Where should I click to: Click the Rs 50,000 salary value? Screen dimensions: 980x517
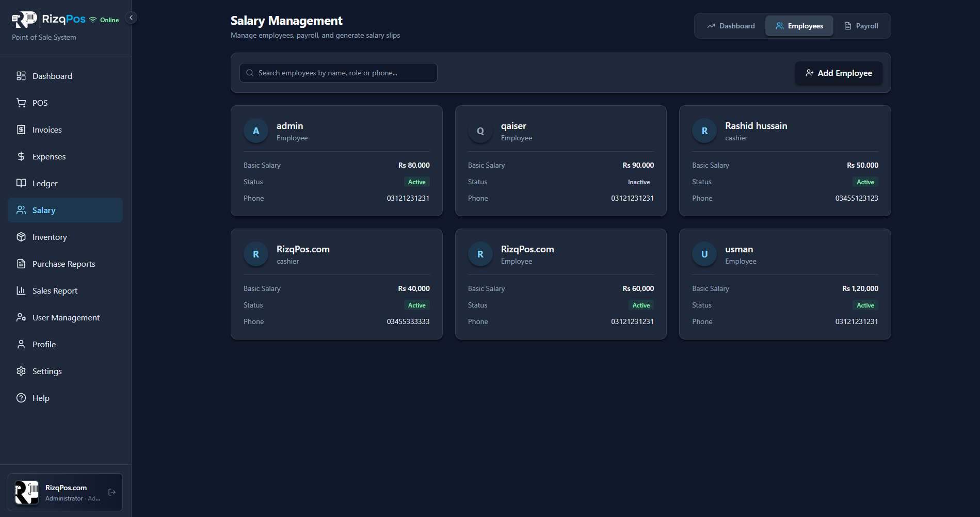862,165
